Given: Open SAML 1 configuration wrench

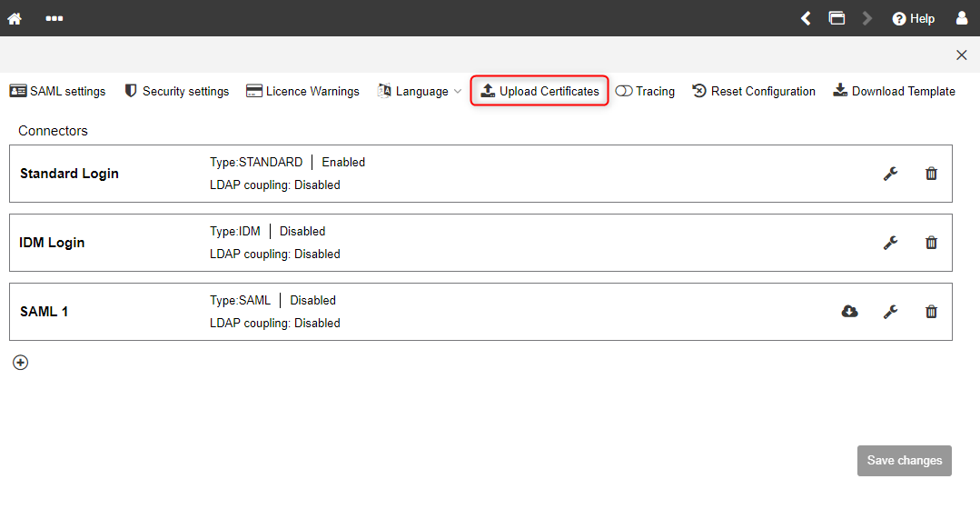Looking at the screenshot, I should point(891,312).
